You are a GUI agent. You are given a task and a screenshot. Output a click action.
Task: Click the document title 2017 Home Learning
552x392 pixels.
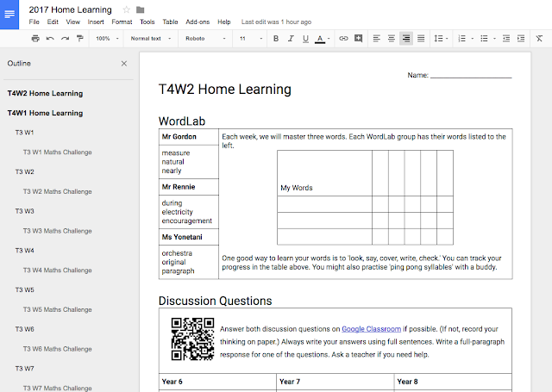coord(70,9)
